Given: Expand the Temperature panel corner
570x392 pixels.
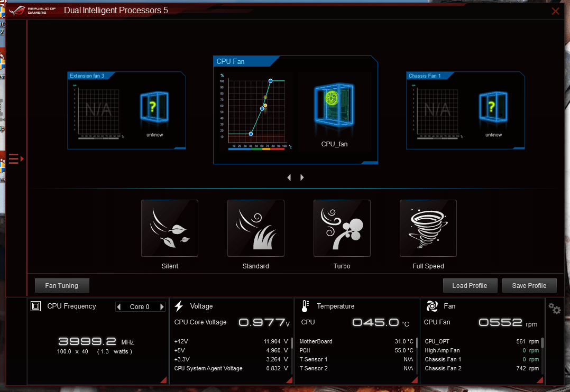Looking at the screenshot, I should click(415, 380).
